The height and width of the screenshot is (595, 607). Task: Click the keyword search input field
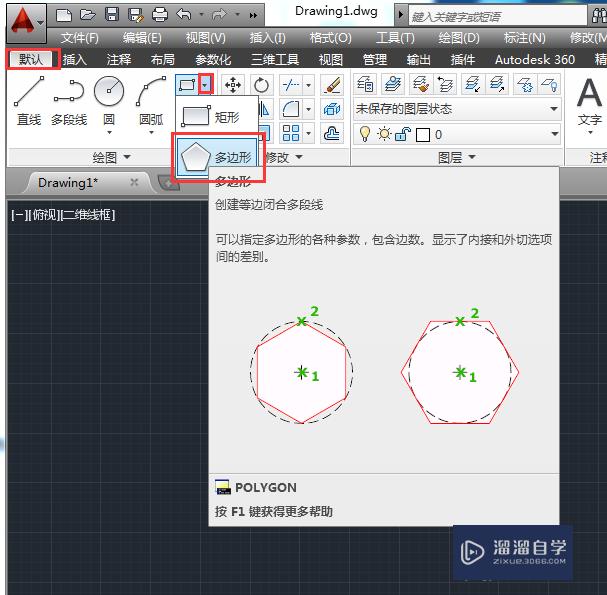pyautogui.click(x=497, y=16)
